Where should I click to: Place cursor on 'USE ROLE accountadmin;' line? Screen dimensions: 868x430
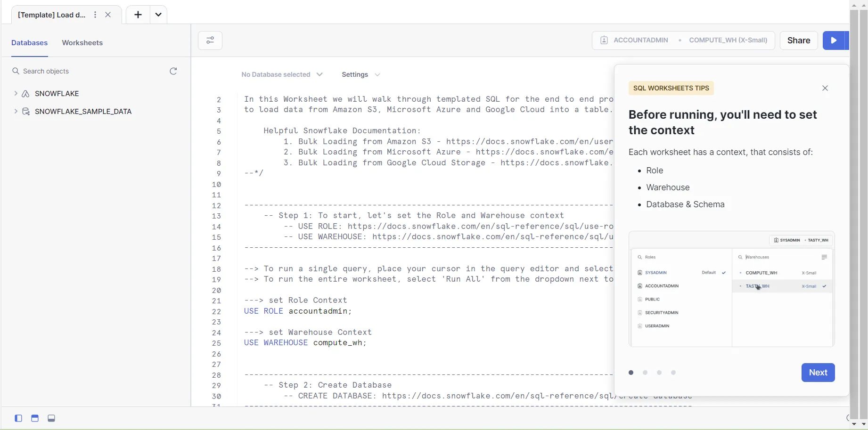coord(298,311)
